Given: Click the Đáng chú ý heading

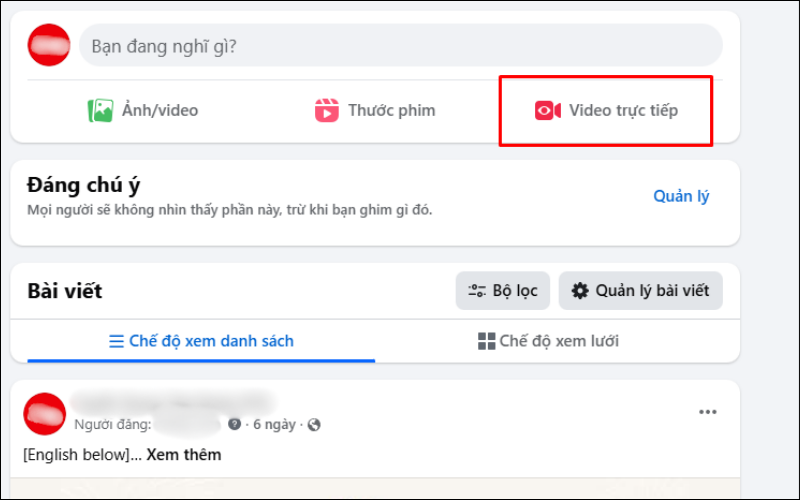Looking at the screenshot, I should (x=84, y=185).
